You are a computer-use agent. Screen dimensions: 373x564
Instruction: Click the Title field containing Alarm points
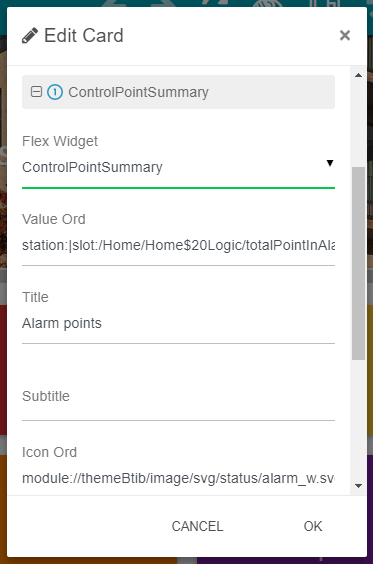pyautogui.click(x=178, y=323)
